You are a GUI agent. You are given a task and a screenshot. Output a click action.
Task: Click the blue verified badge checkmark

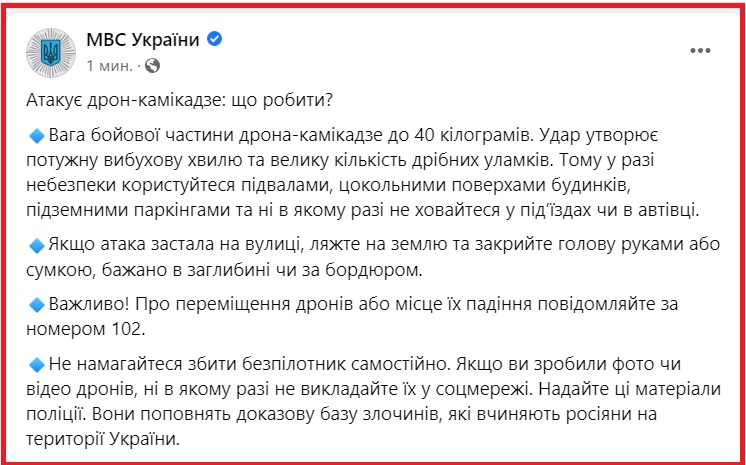point(215,39)
